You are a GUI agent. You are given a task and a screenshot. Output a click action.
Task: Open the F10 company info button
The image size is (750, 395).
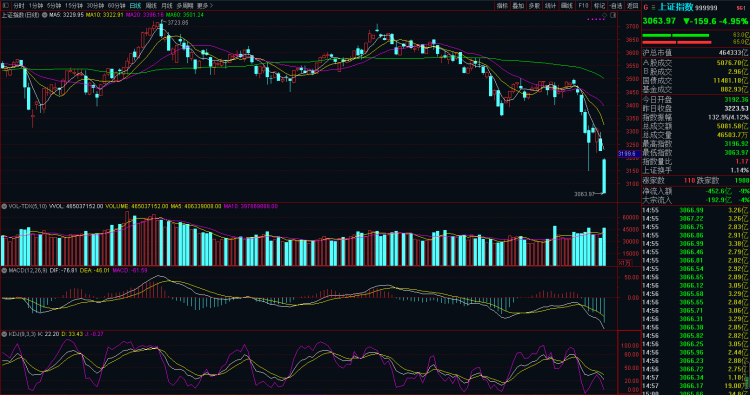pyautogui.click(x=583, y=6)
